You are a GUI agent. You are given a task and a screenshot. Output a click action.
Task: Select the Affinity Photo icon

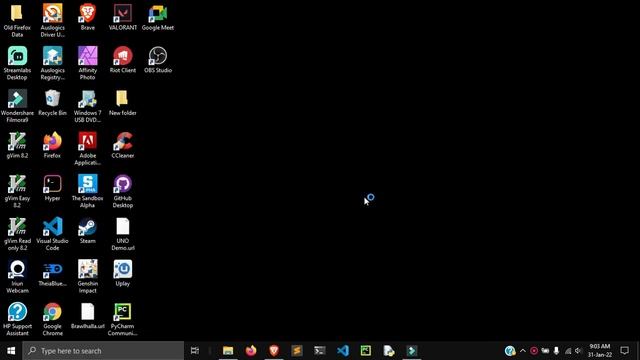pyautogui.click(x=87, y=63)
